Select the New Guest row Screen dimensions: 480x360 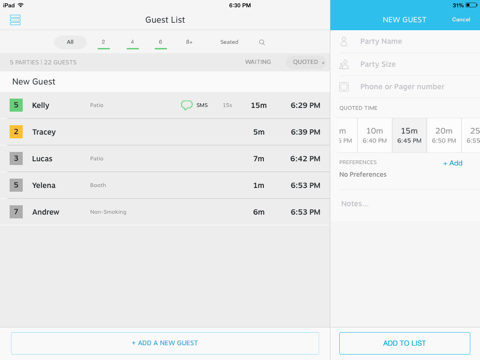[x=165, y=82]
